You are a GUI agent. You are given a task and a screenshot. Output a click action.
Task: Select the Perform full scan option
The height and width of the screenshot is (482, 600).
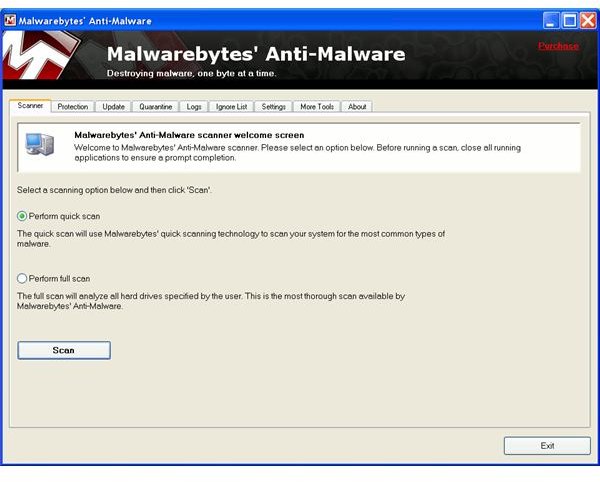click(x=54, y=278)
